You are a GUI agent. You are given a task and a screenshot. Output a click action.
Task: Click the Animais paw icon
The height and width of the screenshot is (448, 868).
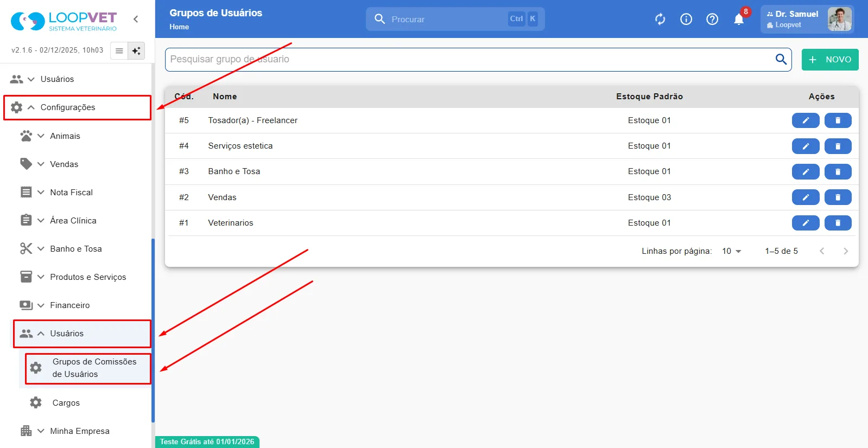click(x=26, y=136)
